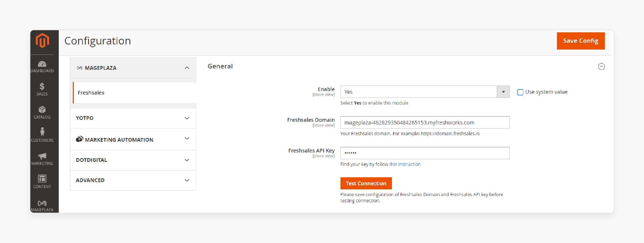Expand the ADVANCED section chevron
The width and height of the screenshot is (644, 243).
[x=187, y=180]
